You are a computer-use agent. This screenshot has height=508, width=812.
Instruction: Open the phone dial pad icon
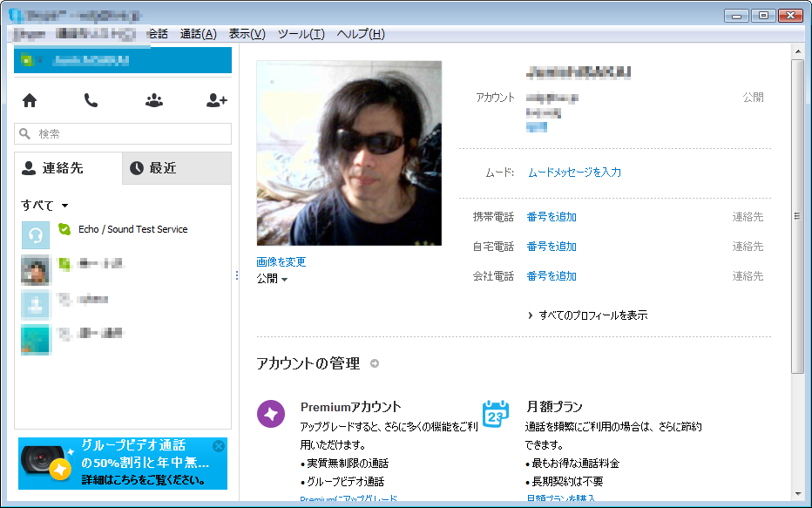pos(91,100)
